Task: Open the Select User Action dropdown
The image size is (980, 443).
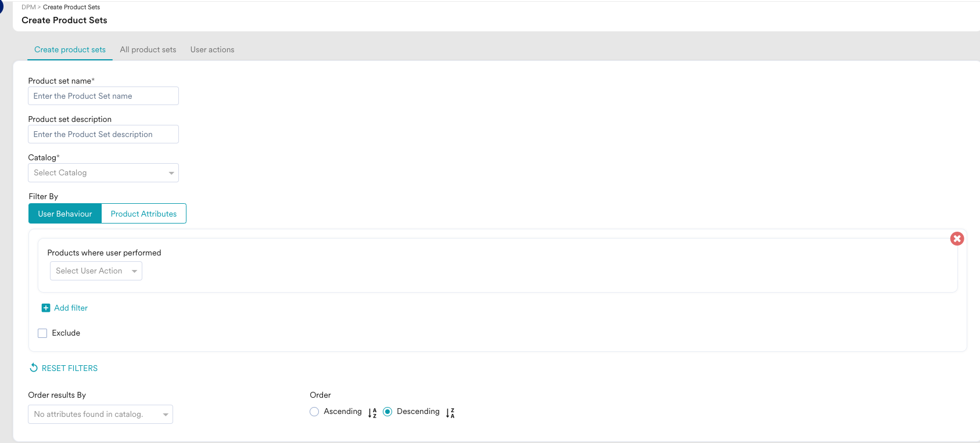Action: pos(96,271)
